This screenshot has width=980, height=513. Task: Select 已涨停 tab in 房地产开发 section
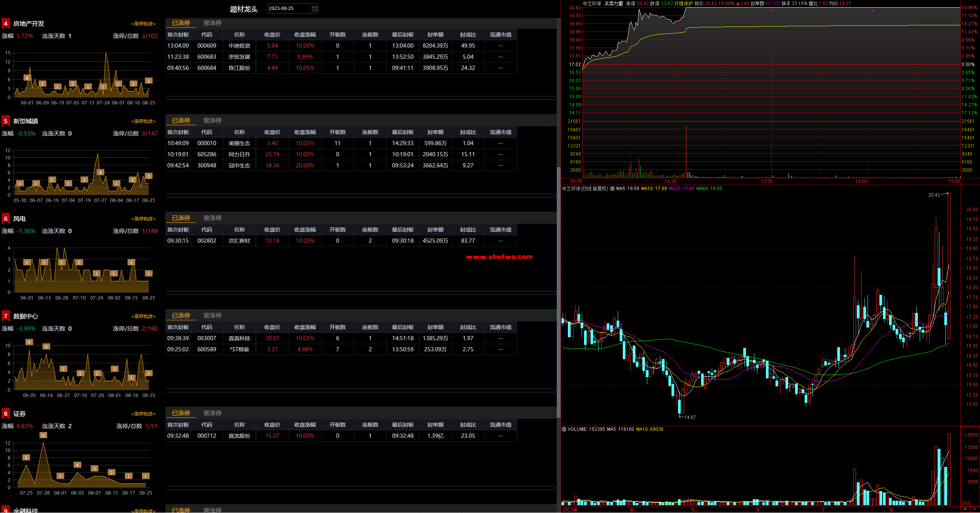coord(181,23)
